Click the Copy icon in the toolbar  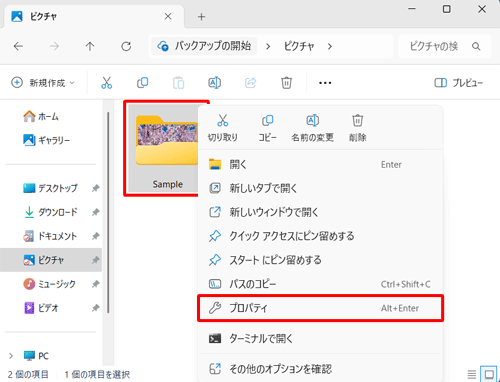click(143, 83)
